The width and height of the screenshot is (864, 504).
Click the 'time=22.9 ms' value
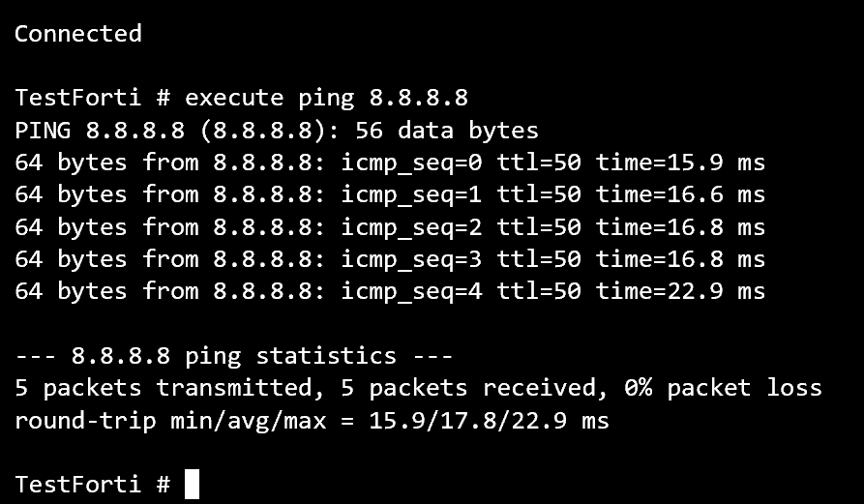(681, 291)
